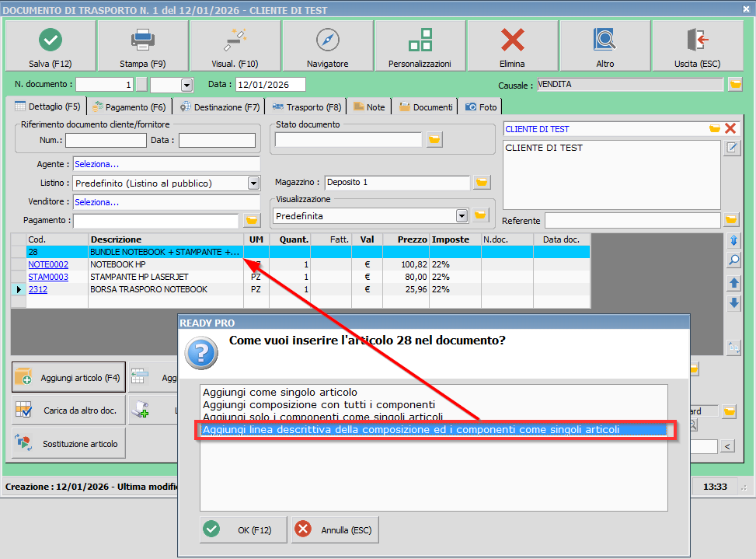Click the search magnifier beside grid
The height and width of the screenshot is (559, 756).
click(733, 260)
